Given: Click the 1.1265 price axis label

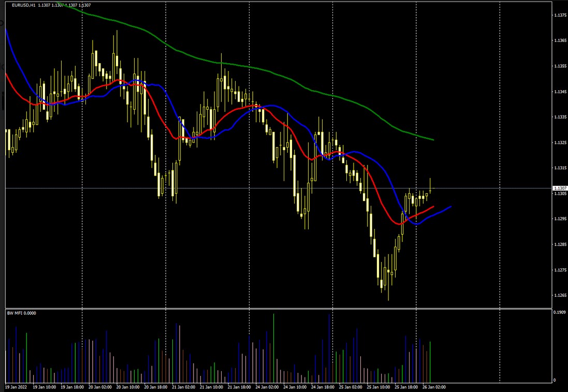Looking at the screenshot, I should (560, 295).
